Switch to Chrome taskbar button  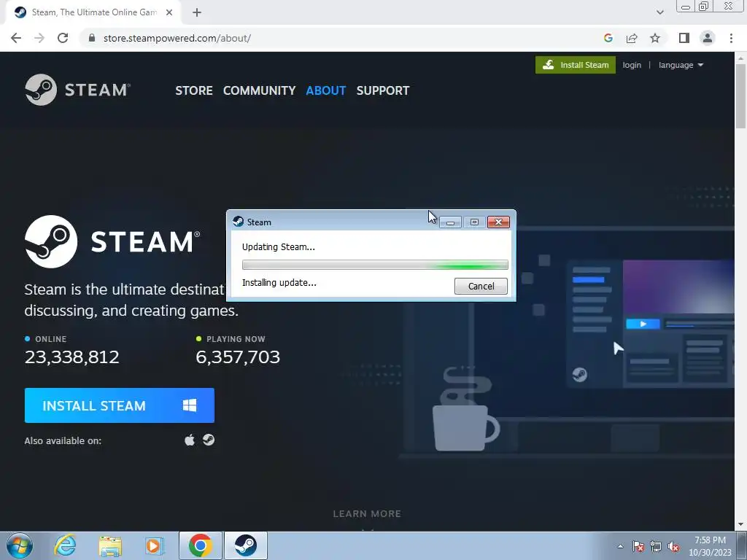pyautogui.click(x=201, y=545)
